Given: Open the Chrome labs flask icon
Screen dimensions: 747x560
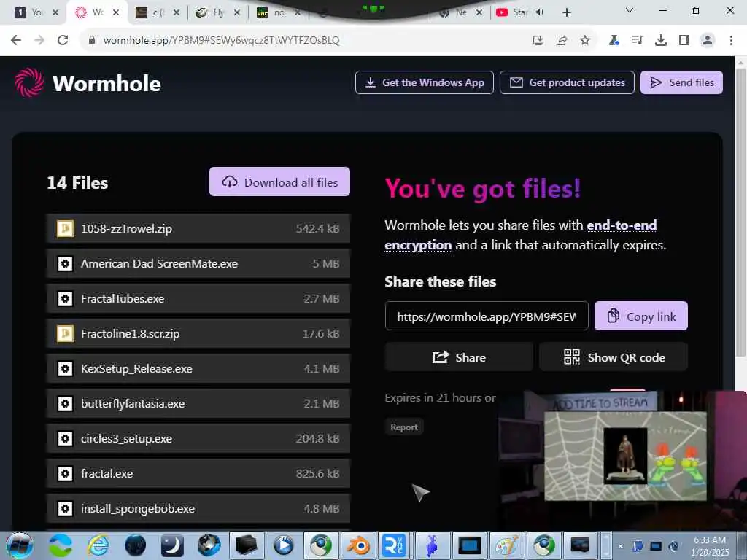Looking at the screenshot, I should tap(614, 41).
